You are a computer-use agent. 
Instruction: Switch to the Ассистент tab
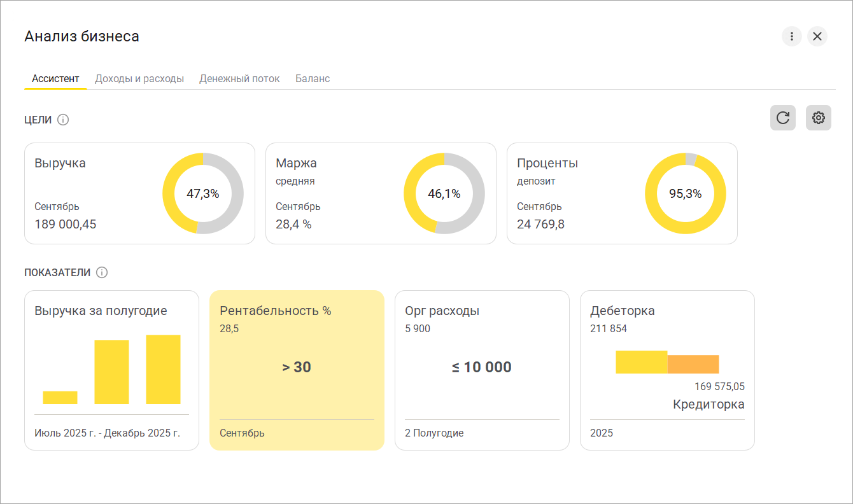tap(55, 79)
